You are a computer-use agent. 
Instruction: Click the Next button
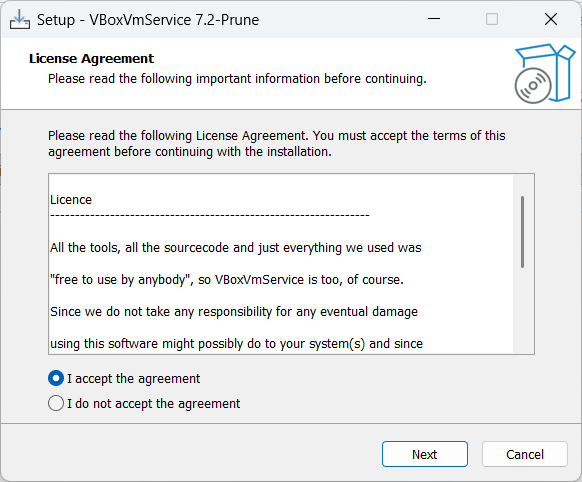(x=425, y=454)
